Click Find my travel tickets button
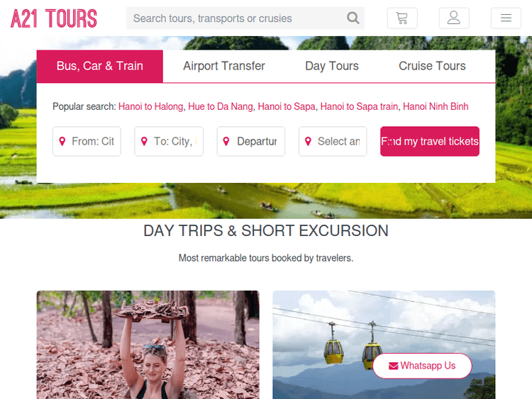532x399 pixels. point(430,141)
